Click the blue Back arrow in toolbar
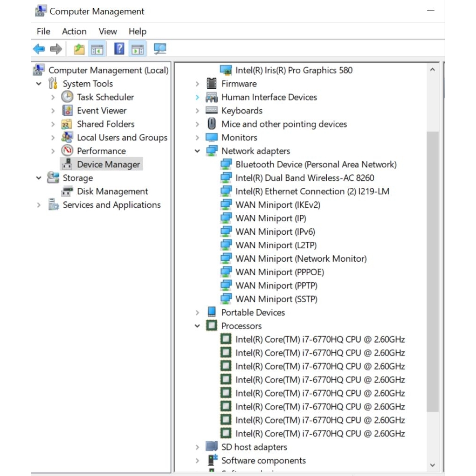476x476 pixels. (39, 49)
